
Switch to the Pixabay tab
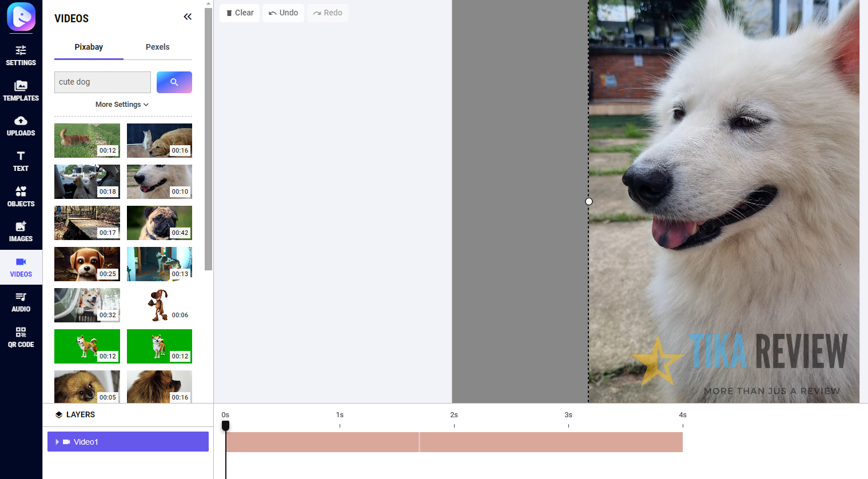coord(89,47)
